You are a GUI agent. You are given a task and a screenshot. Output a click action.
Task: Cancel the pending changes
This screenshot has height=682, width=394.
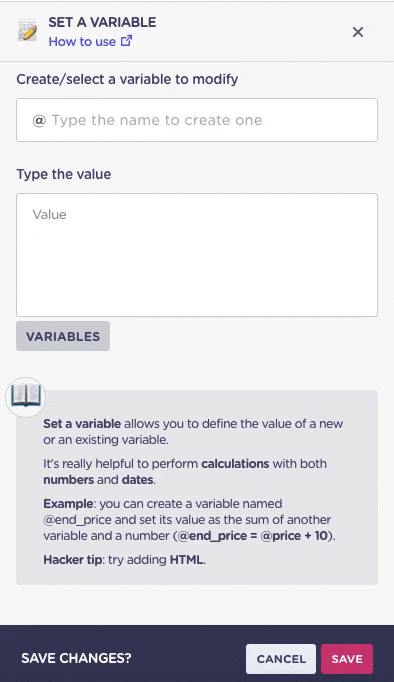coord(281,659)
